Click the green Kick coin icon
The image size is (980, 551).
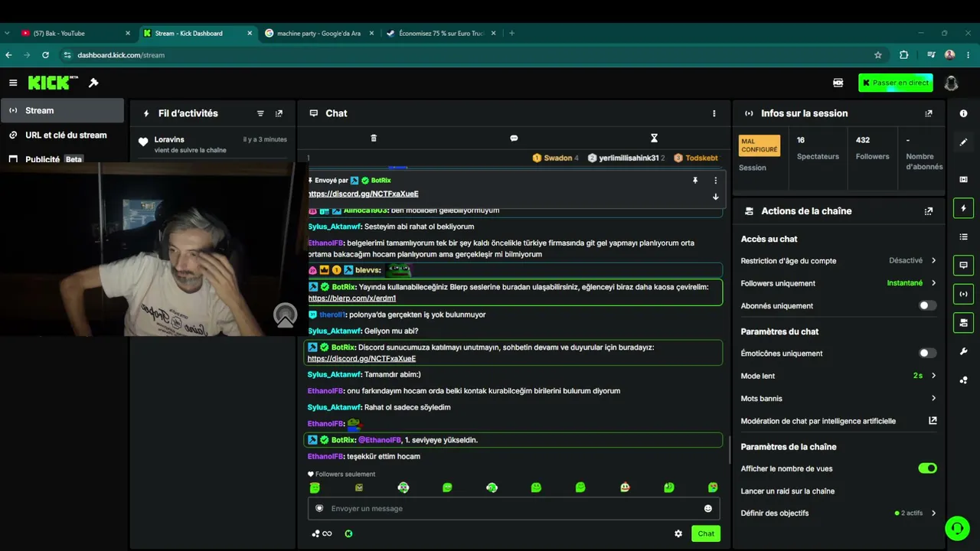tap(348, 533)
